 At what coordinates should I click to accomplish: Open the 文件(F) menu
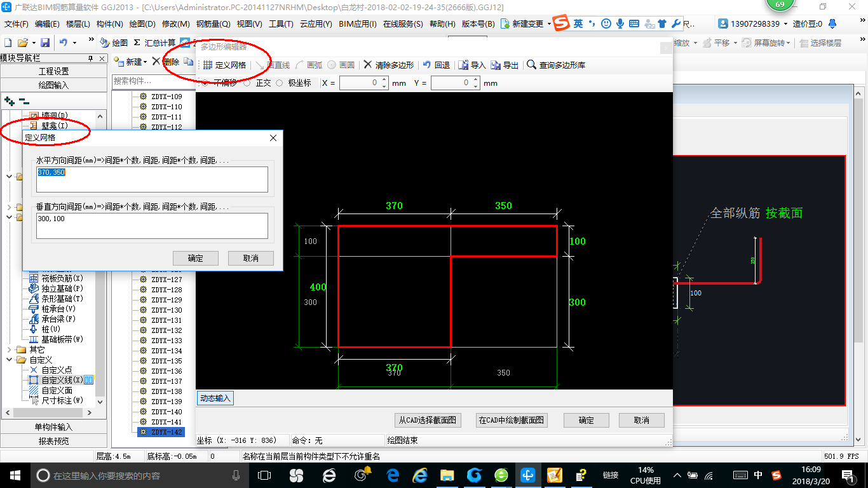(x=17, y=24)
